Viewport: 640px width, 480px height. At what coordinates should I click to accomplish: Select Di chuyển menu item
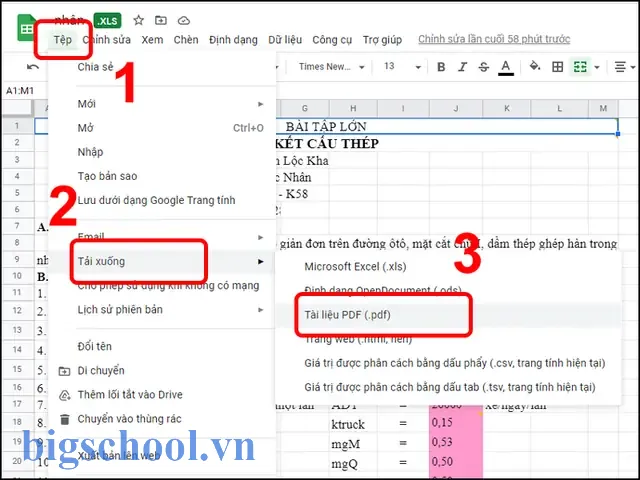[x=162, y=370]
